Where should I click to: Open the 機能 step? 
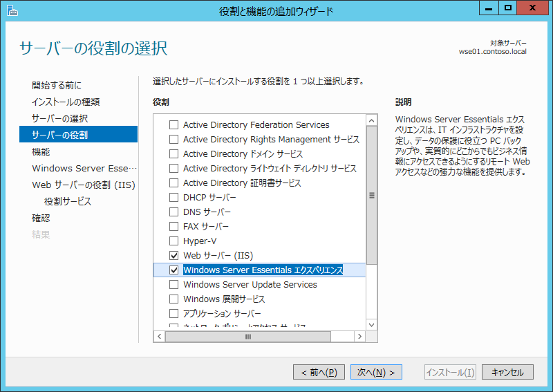coord(41,151)
